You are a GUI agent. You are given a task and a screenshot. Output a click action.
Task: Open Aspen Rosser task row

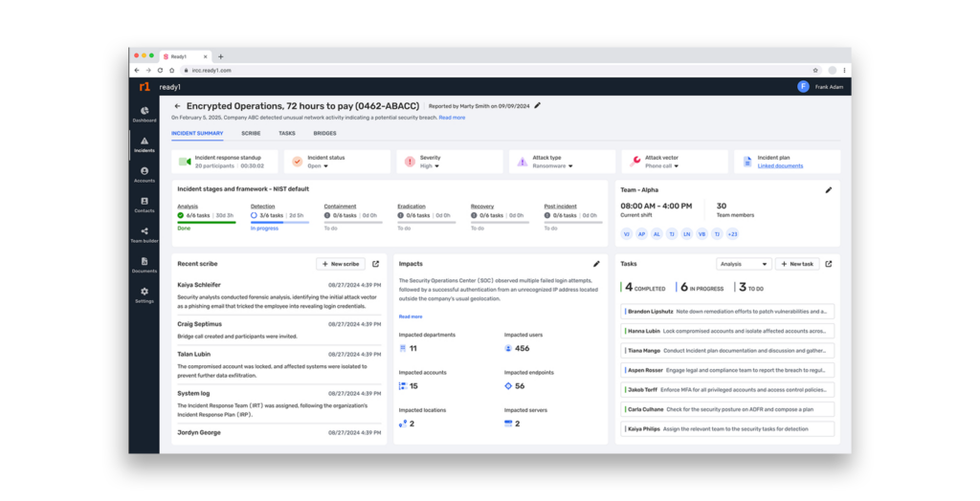click(x=727, y=370)
